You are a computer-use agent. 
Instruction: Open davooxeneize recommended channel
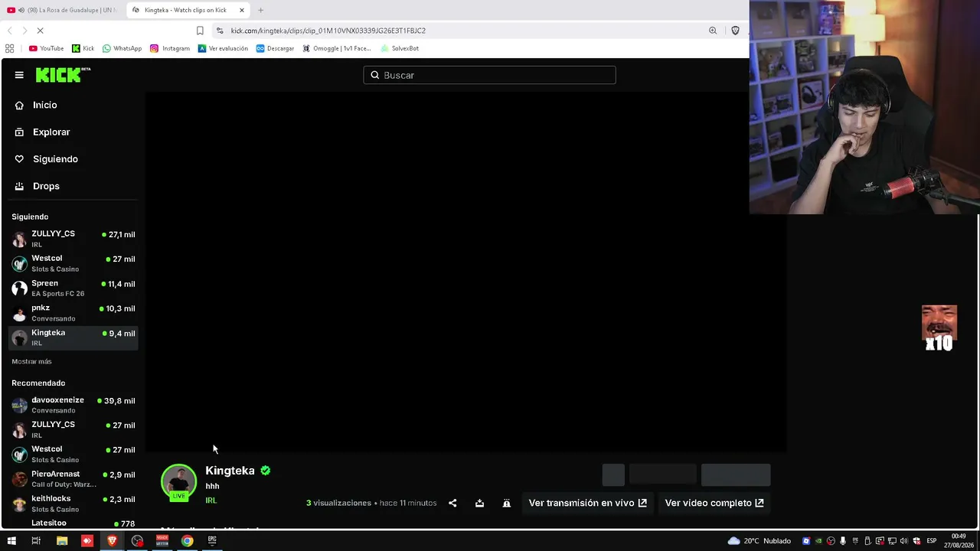[x=73, y=405]
